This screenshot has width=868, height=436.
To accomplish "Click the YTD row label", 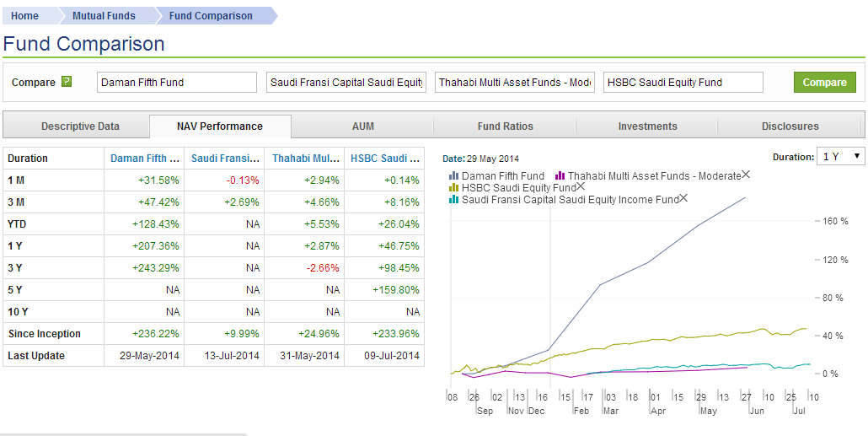I will pyautogui.click(x=16, y=224).
